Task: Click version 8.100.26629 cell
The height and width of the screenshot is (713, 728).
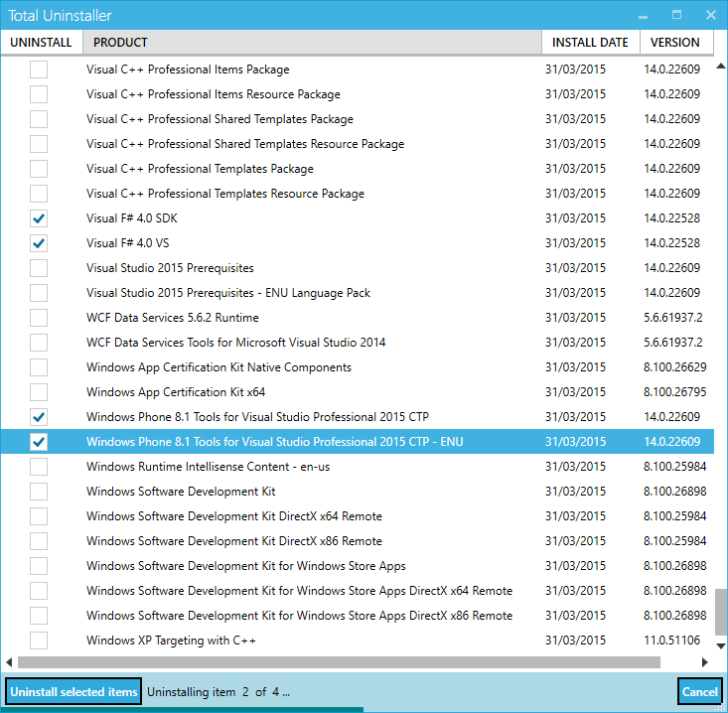Action: (x=675, y=367)
